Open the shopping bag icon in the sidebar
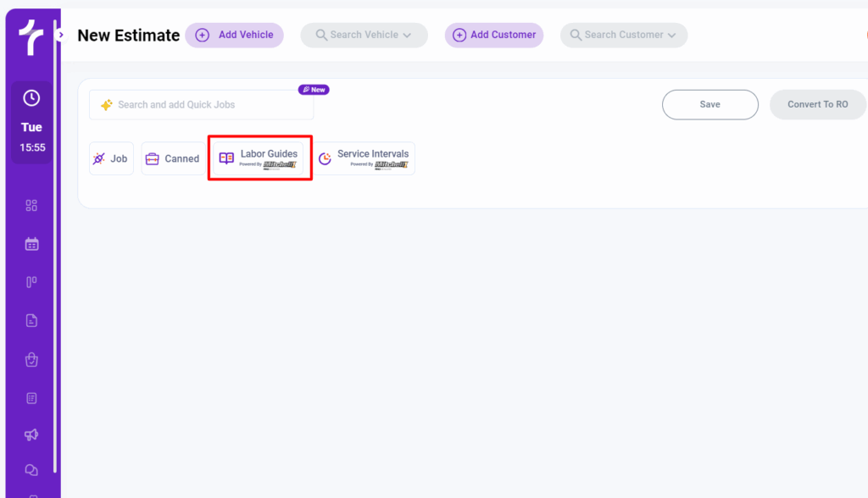This screenshot has width=868, height=498. 31,360
